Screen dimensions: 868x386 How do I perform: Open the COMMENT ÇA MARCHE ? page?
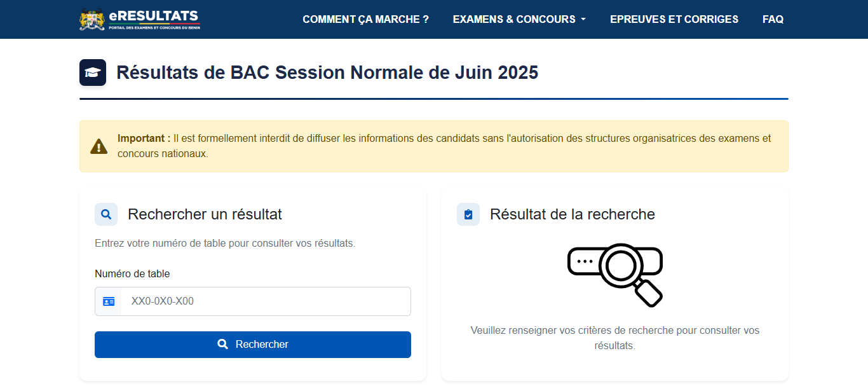coord(365,19)
